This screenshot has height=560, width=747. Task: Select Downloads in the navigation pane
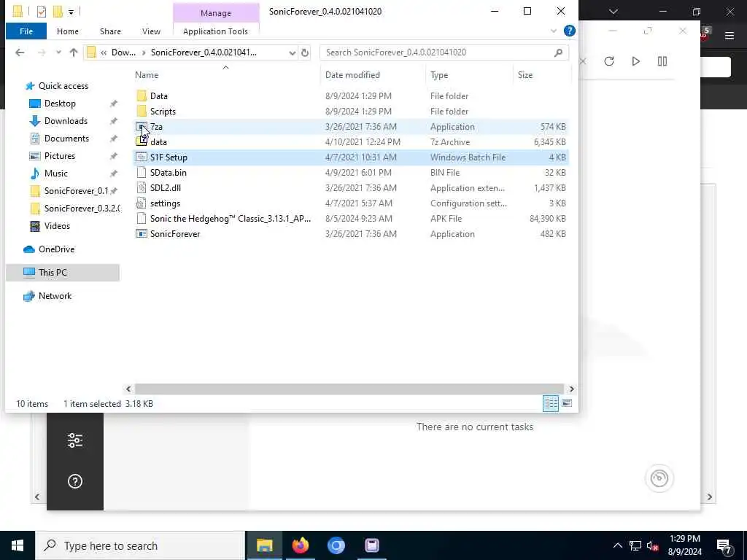[66, 121]
